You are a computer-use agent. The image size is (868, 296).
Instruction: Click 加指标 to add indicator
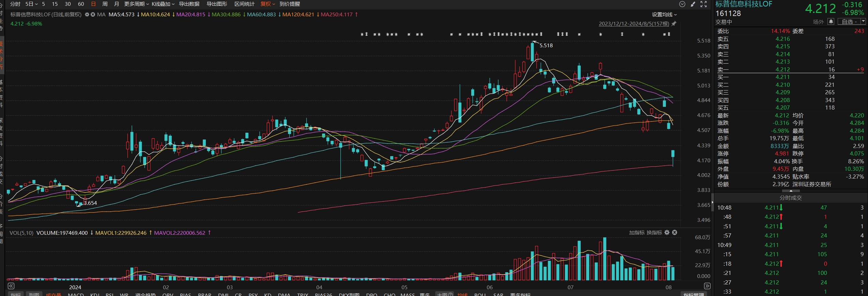point(637,233)
